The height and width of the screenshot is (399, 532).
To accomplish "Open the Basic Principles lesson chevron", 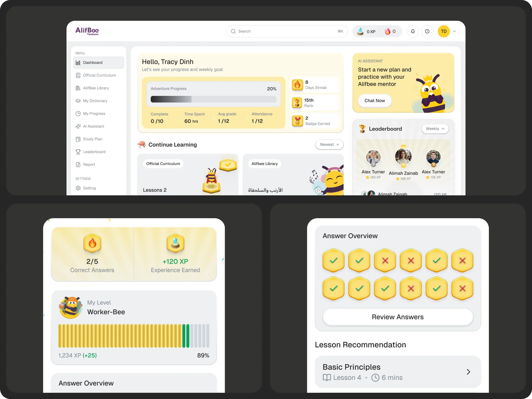I will pos(468,372).
